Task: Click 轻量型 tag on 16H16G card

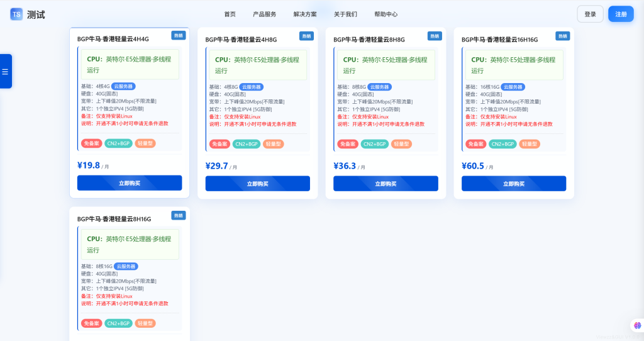Action: tap(530, 144)
